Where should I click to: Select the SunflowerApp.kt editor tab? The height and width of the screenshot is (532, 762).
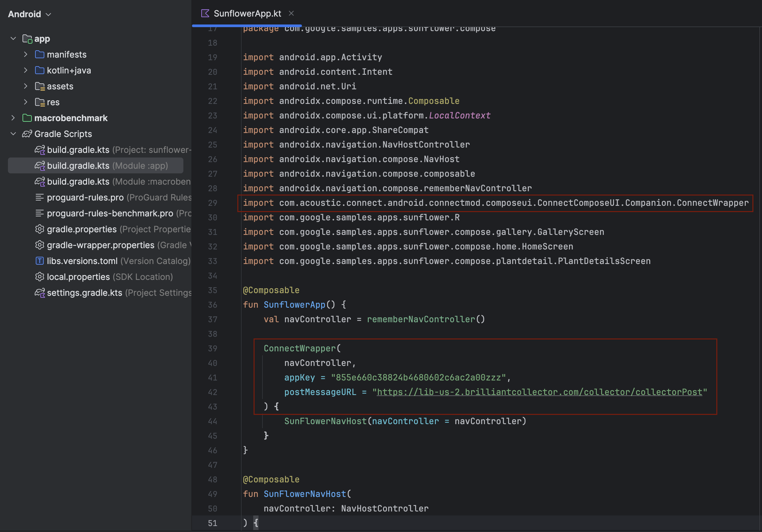247,14
